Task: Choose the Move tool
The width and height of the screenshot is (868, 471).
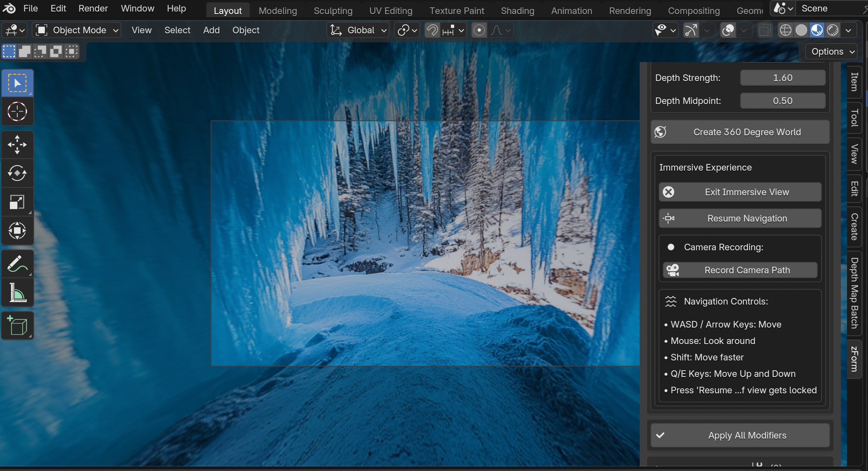Action: [x=17, y=145]
